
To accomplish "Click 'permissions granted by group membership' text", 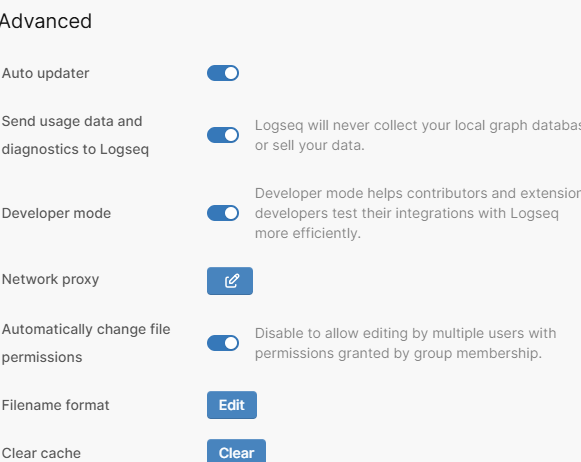I will click(398, 353).
